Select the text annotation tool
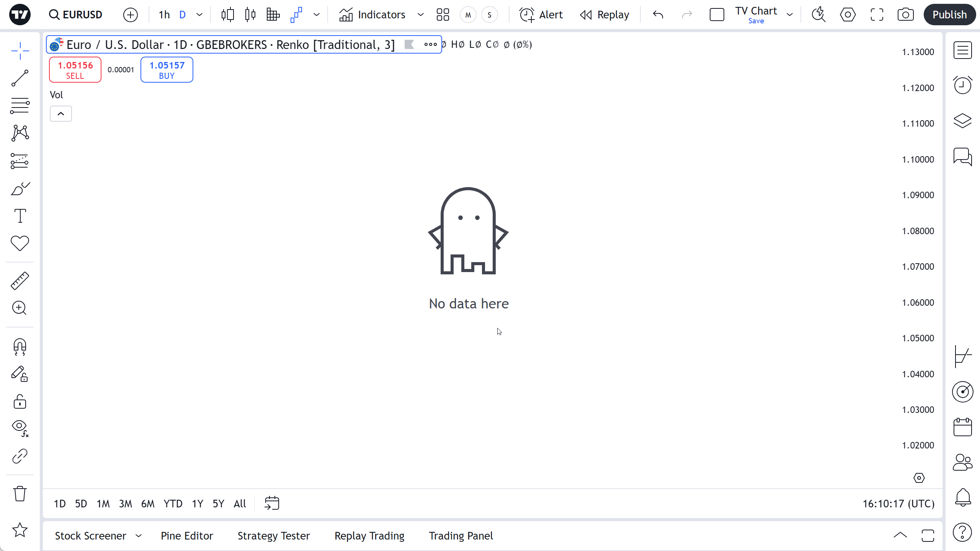This screenshot has width=980, height=551. 20,216
